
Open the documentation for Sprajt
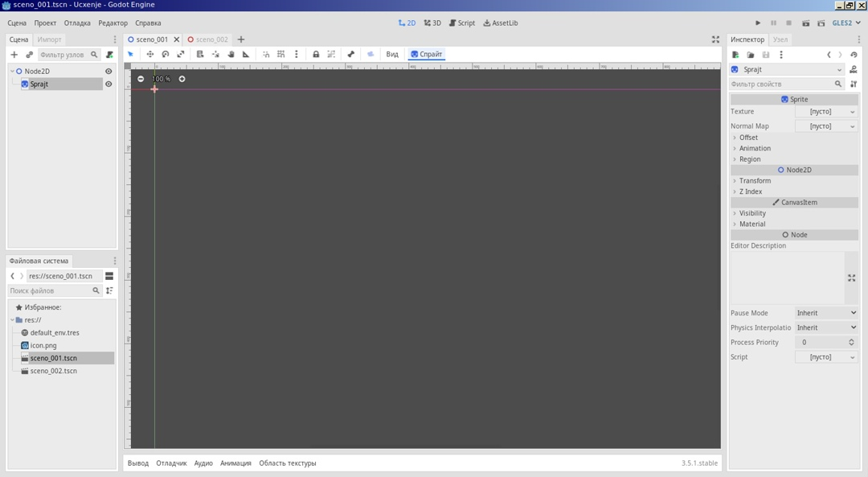854,70
